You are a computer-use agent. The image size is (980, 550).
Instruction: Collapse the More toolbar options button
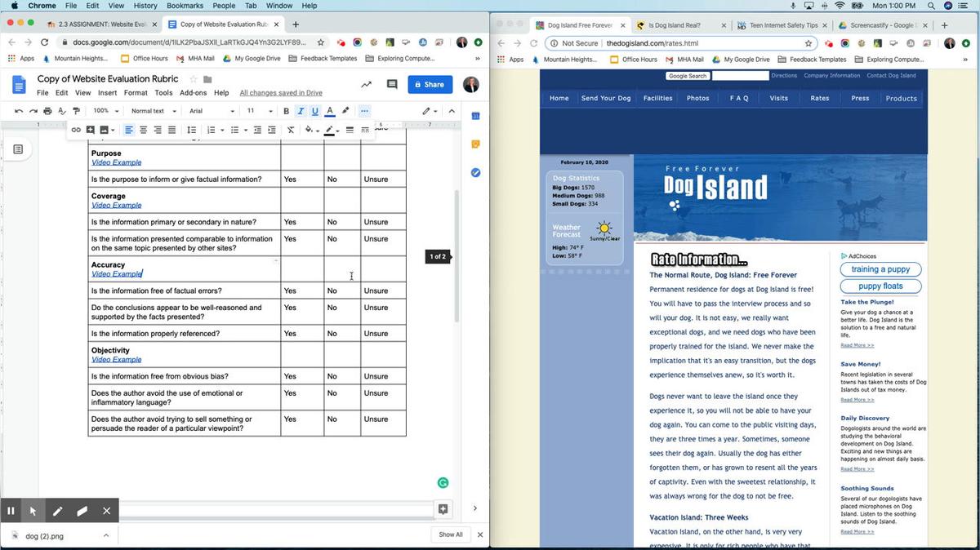[x=364, y=111]
